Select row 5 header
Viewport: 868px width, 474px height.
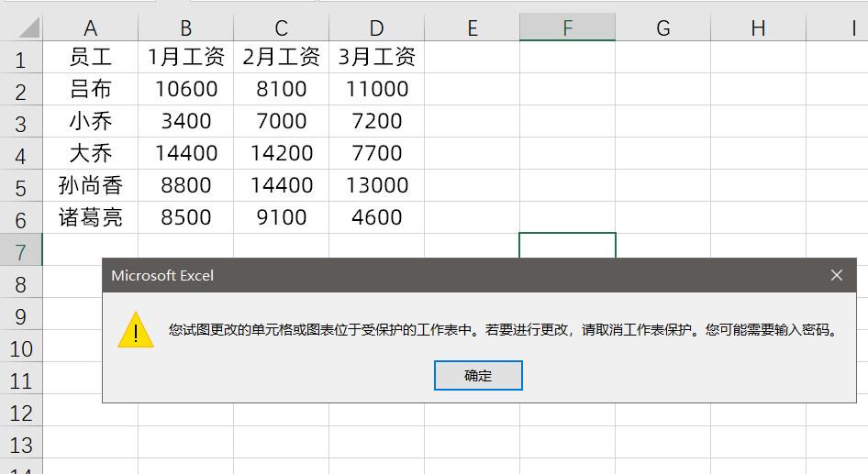pyautogui.click(x=21, y=186)
